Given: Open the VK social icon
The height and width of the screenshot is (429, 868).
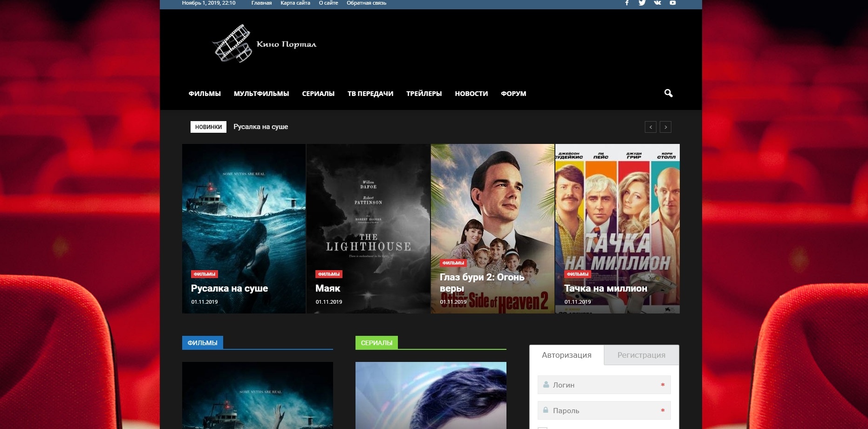Looking at the screenshot, I should (x=657, y=3).
